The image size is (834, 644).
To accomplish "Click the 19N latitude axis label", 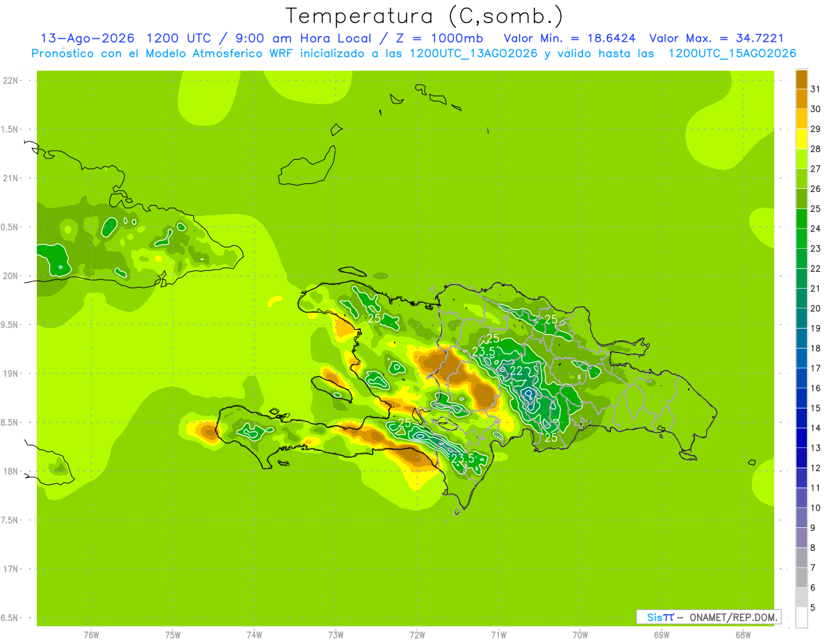I will tap(11, 373).
